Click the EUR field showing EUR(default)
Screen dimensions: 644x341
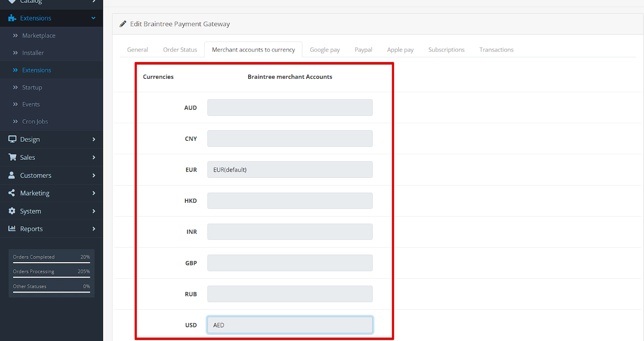[290, 169]
